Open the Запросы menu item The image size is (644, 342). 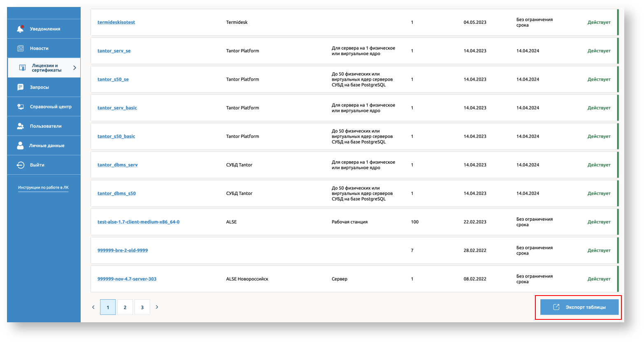[39, 87]
